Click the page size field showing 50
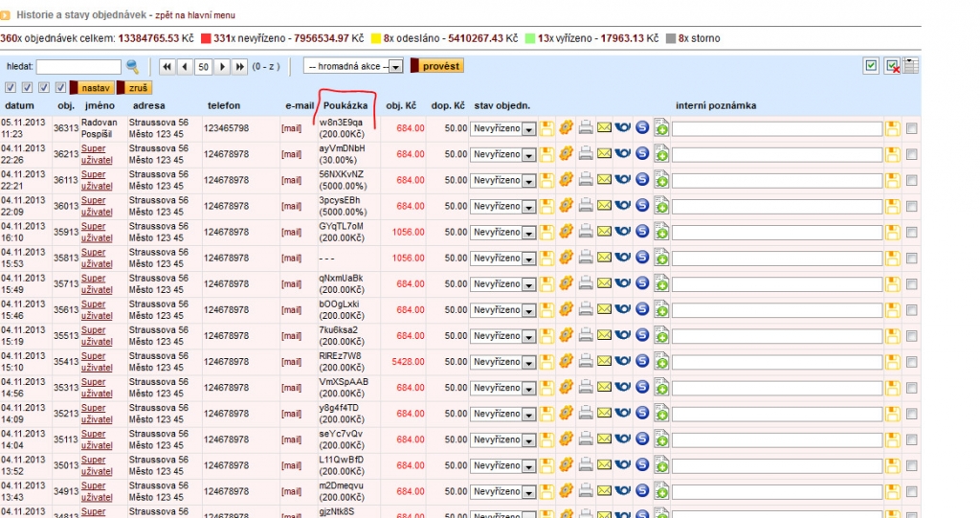 tap(203, 67)
